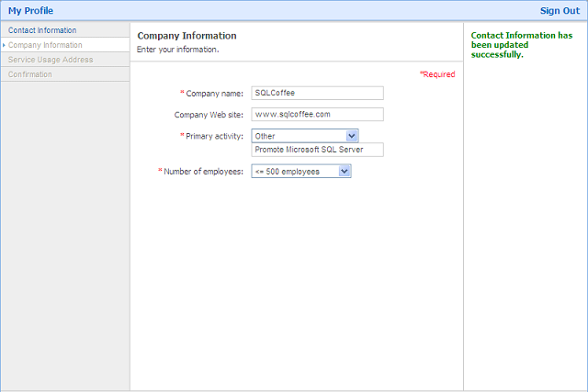
Task: Open Contact Information in the sidebar
Action: point(42,30)
